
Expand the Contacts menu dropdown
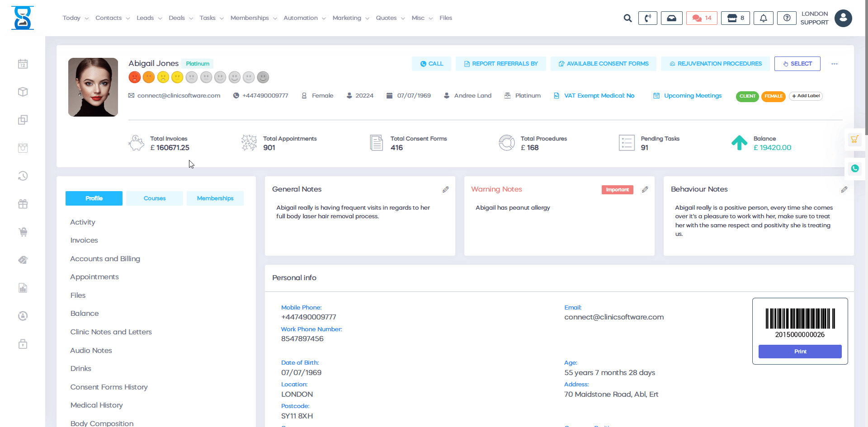(112, 18)
